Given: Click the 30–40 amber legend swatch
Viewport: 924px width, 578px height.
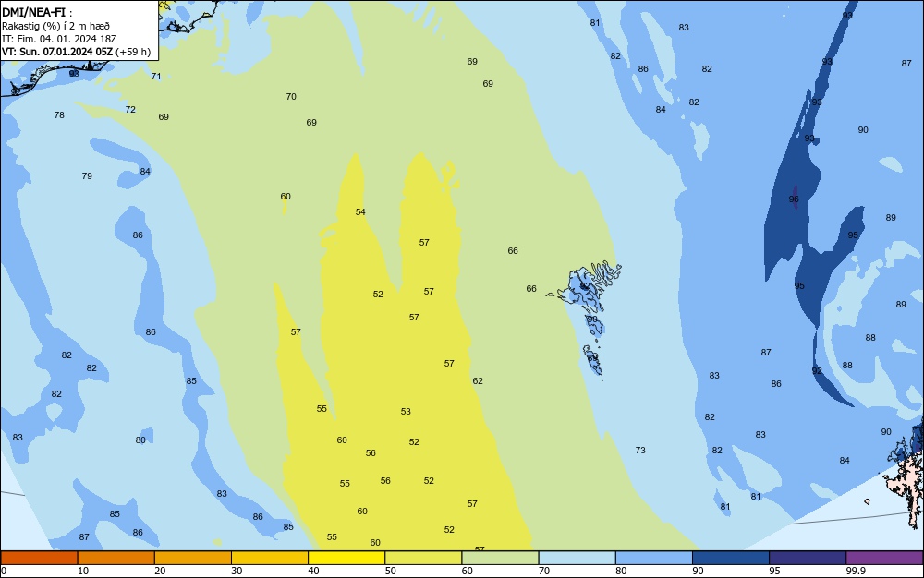Looking at the screenshot, I should [x=270, y=558].
